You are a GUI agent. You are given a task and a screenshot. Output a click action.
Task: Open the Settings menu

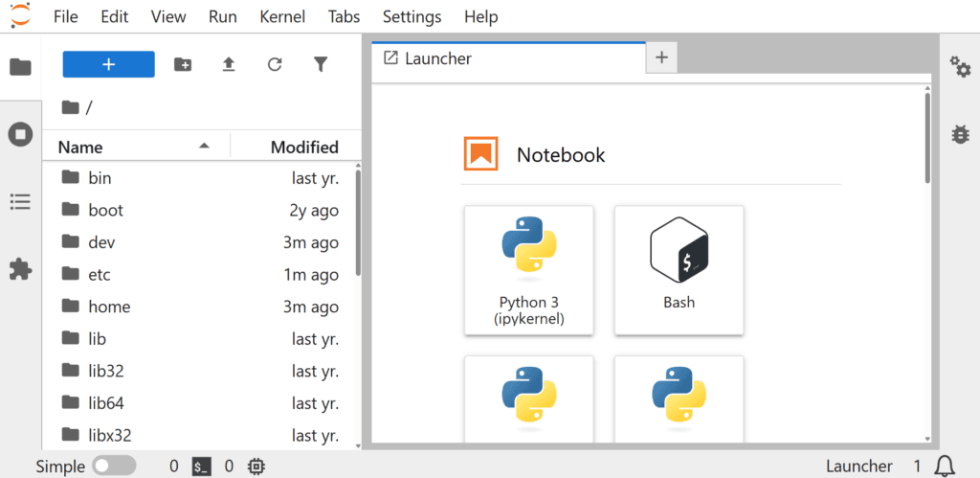pos(412,17)
